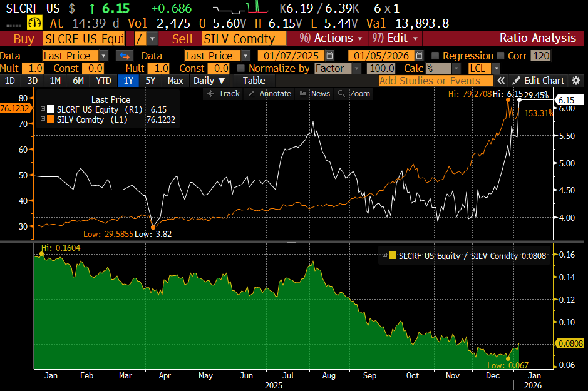Activate Annotate drawing tool
This screenshot has width=588, height=391.
(270, 94)
